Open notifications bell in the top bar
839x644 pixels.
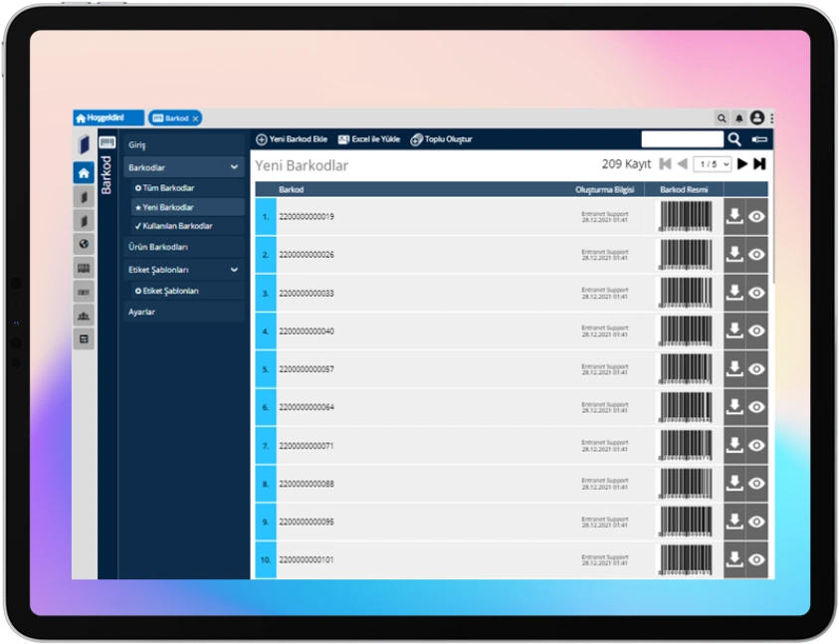click(738, 117)
